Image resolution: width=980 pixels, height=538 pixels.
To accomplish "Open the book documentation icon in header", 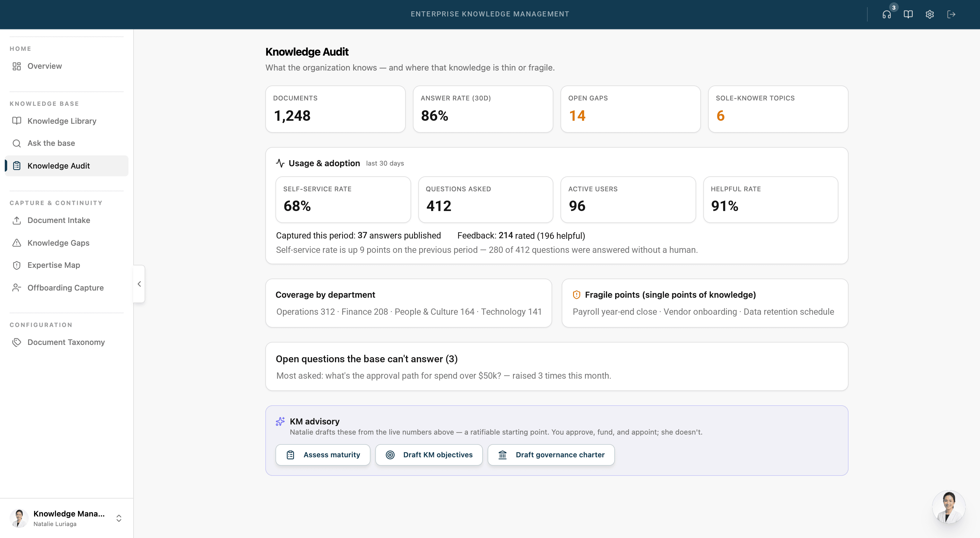I will coord(908,14).
